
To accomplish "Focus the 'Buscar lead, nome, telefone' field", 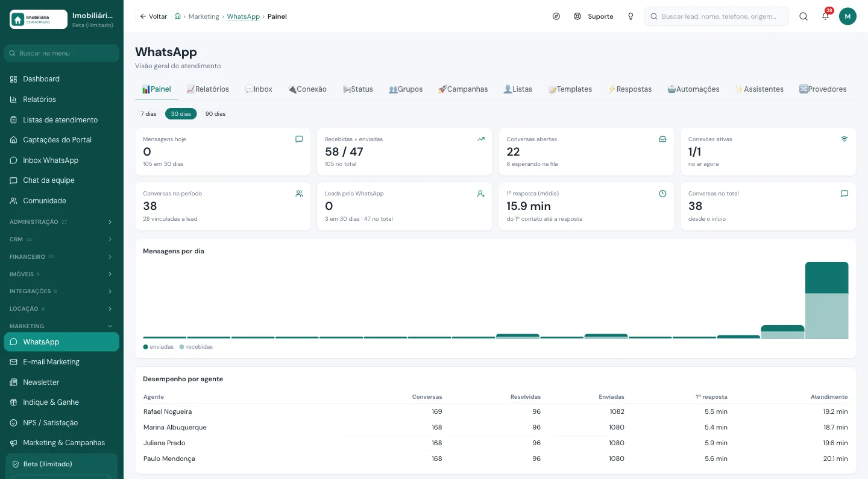I will coord(717,16).
